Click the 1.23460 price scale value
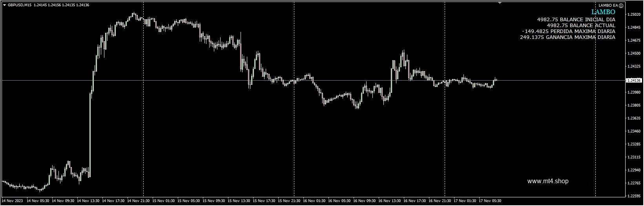The image size is (644, 206). click(634, 131)
